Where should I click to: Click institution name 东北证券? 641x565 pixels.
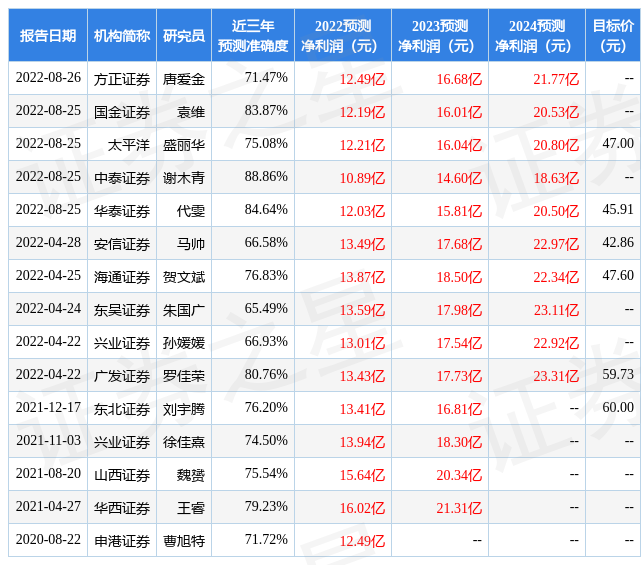pyautogui.click(x=122, y=410)
